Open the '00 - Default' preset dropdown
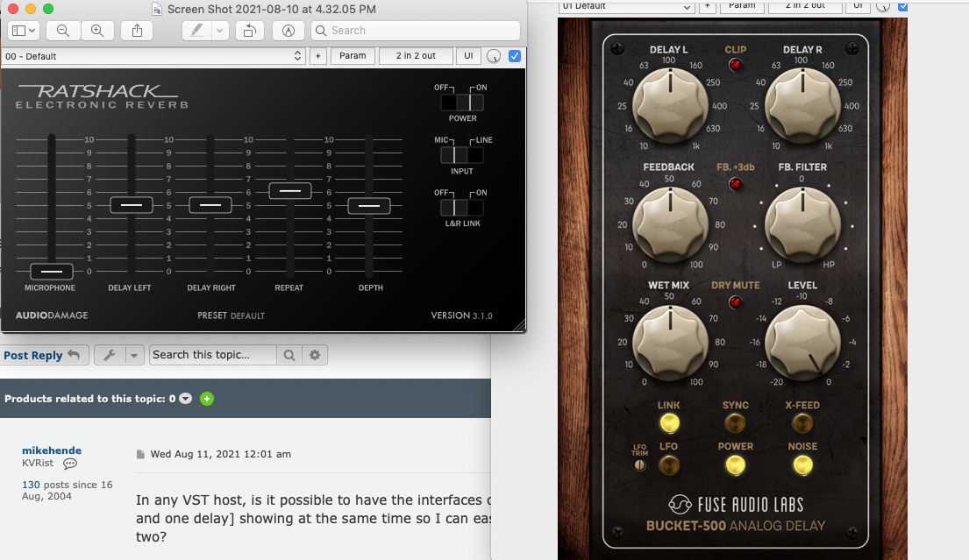Image resolution: width=969 pixels, height=560 pixels. tap(153, 56)
